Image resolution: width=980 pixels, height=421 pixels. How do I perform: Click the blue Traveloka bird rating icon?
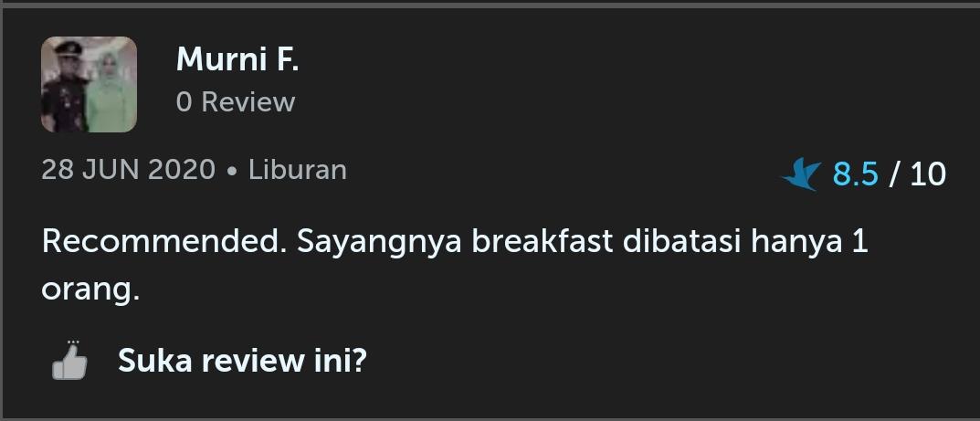point(801,174)
